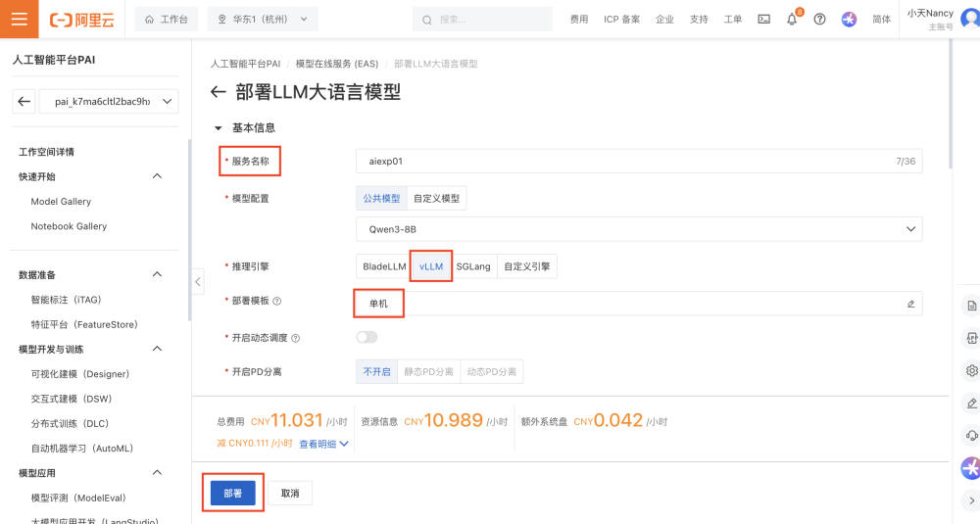Open 可视化建模 (Designer)

80,373
